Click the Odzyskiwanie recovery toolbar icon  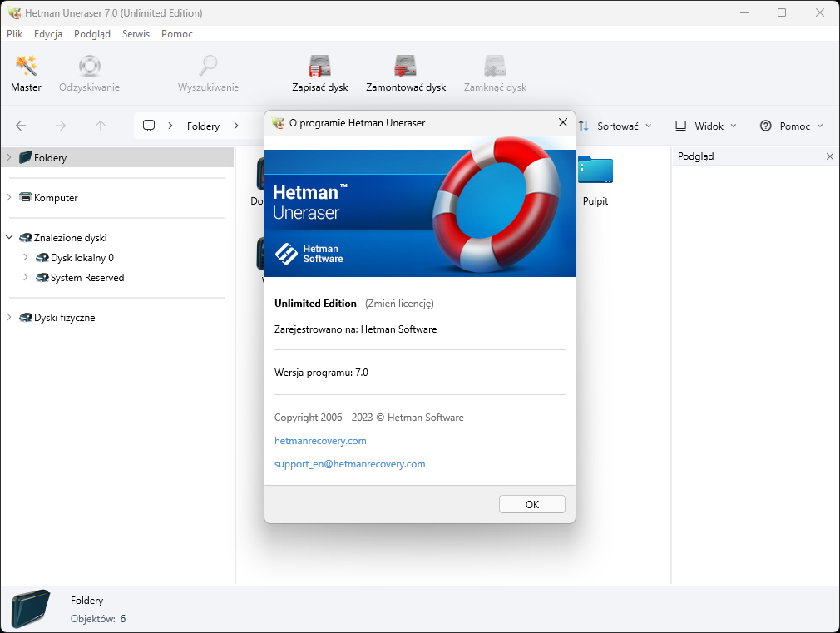(x=90, y=66)
